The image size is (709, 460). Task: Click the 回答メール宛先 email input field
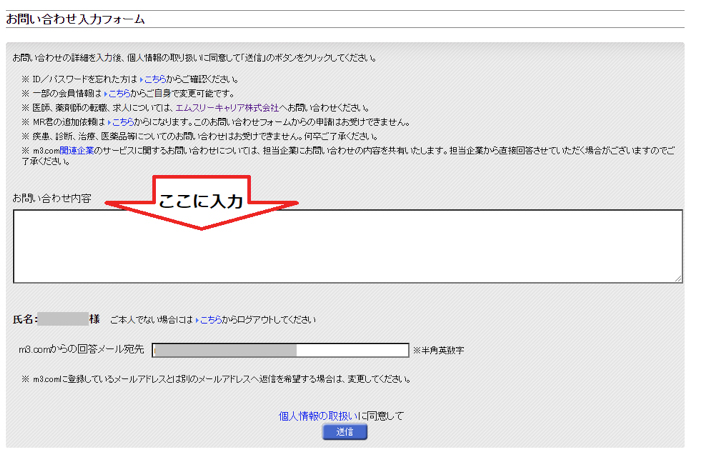click(x=280, y=350)
